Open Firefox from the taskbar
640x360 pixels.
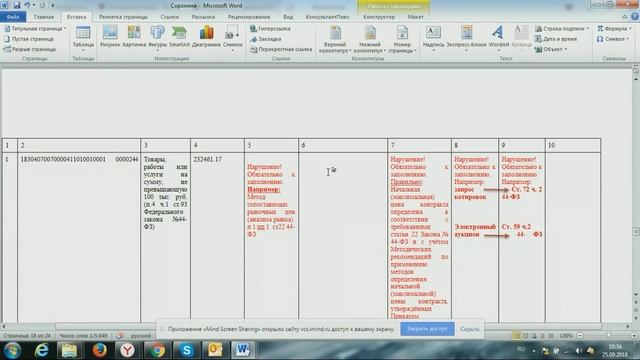coord(99,350)
